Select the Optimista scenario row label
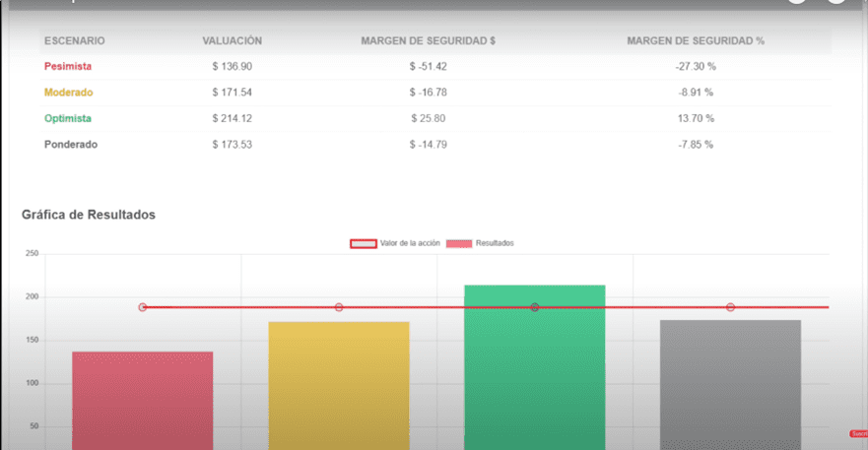This screenshot has width=868, height=450. (68, 118)
